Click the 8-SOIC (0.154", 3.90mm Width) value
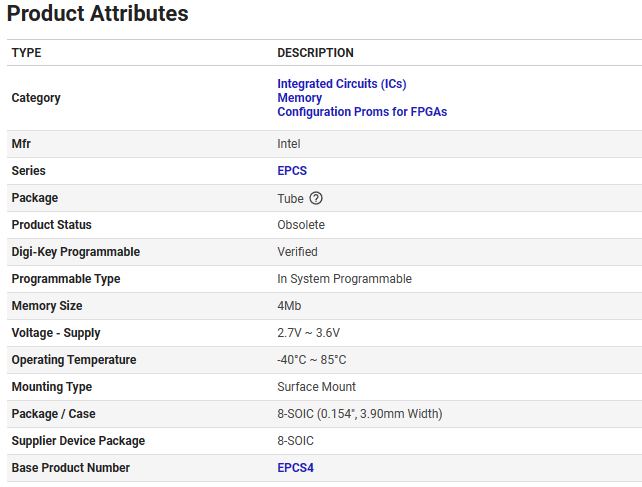This screenshot has height=487, width=642. (359, 414)
